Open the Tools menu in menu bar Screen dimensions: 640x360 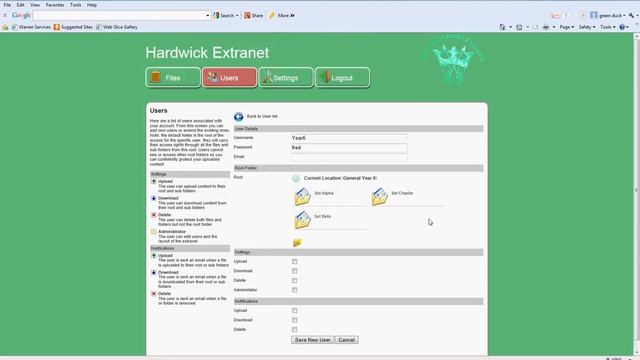[x=76, y=5]
